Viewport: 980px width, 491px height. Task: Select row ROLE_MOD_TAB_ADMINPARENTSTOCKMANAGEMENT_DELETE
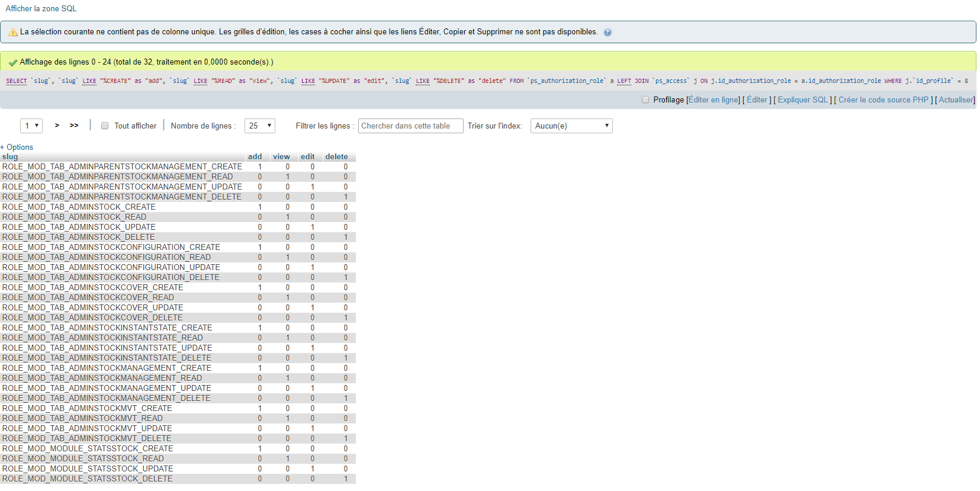coord(178,197)
